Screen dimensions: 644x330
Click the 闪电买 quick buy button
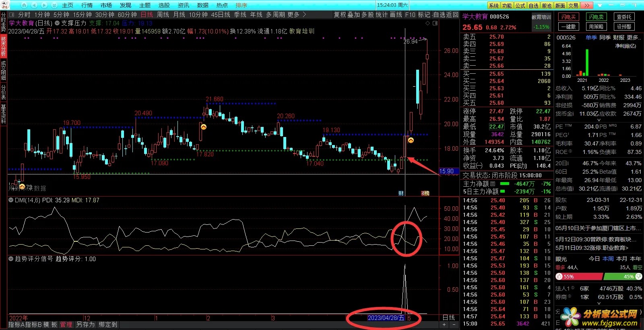568,17
